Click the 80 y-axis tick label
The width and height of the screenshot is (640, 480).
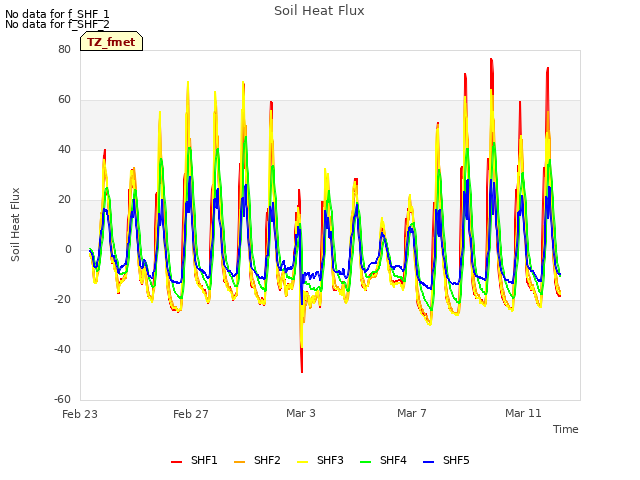(64, 49)
